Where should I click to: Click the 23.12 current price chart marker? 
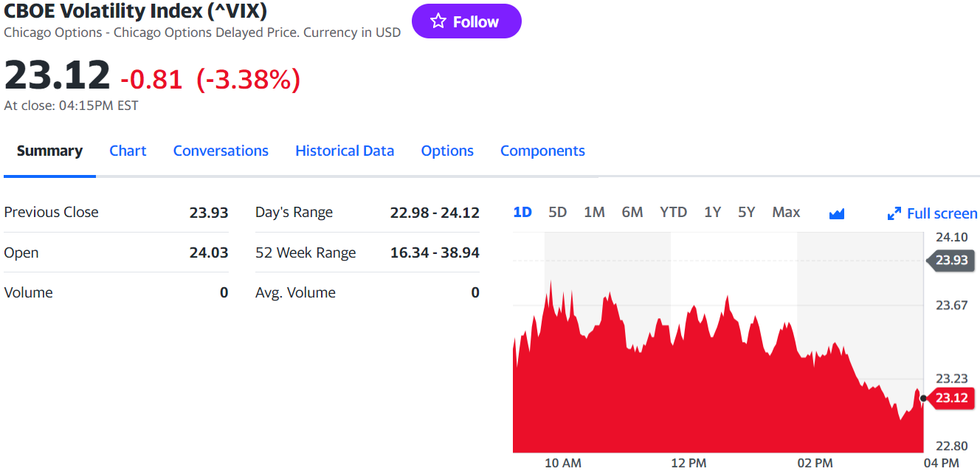950,398
